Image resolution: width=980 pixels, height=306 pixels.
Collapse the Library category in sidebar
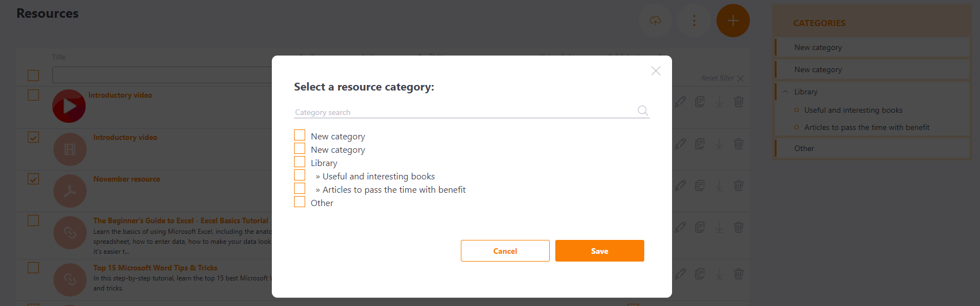point(785,92)
